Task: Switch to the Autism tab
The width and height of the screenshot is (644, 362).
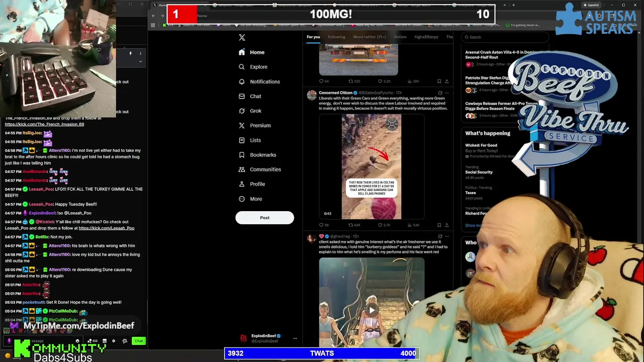Action: click(x=400, y=37)
